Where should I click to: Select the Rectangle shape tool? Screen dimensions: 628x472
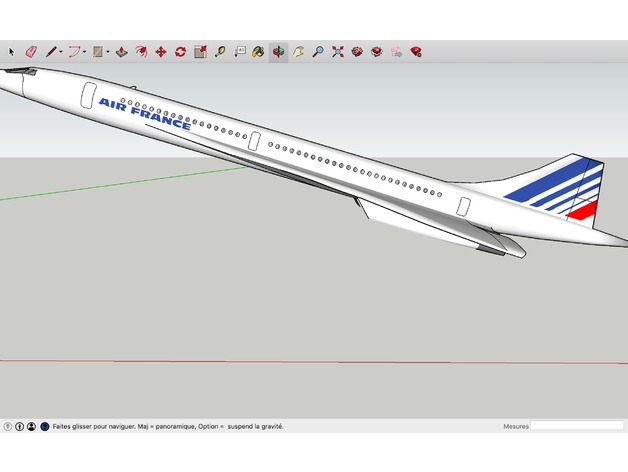(x=98, y=52)
